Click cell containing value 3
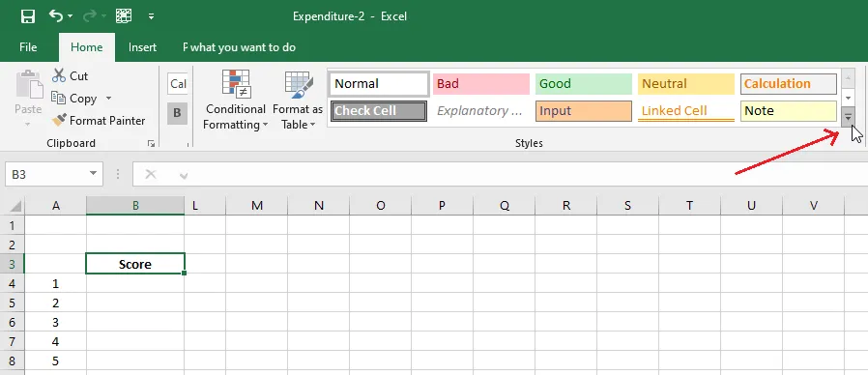This screenshot has width=868, height=375. coord(56,323)
